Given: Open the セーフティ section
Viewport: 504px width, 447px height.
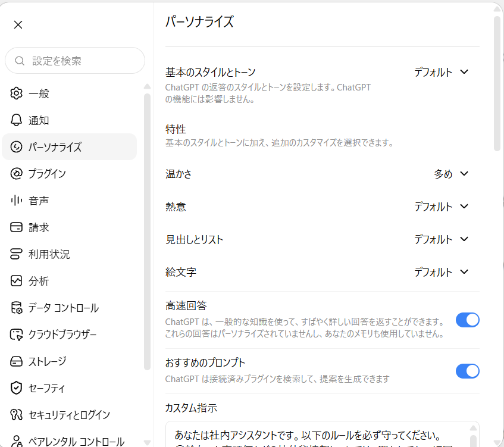Looking at the screenshot, I should tap(69, 388).
